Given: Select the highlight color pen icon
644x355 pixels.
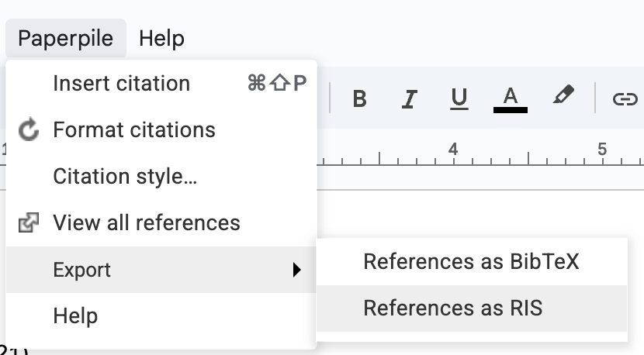Looking at the screenshot, I should tap(563, 97).
